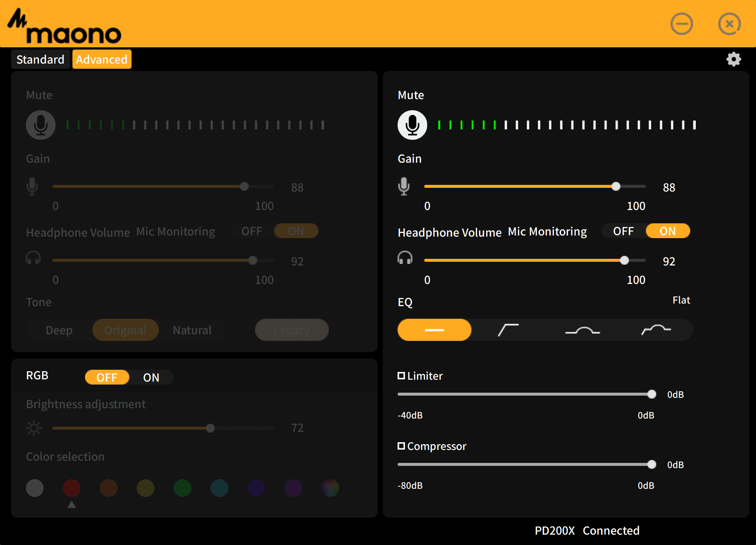
Task: Click the dimmed Standard Headphone Volume slider handle
Action: (253, 260)
